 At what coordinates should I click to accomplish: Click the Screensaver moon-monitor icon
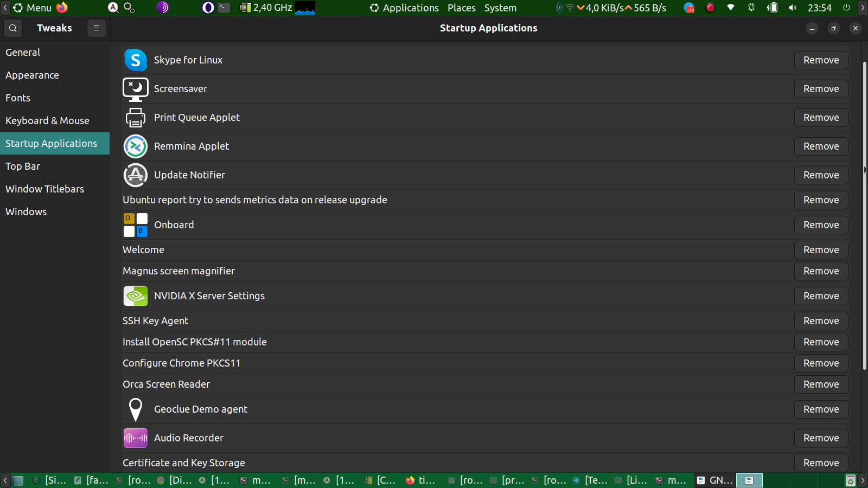(135, 89)
